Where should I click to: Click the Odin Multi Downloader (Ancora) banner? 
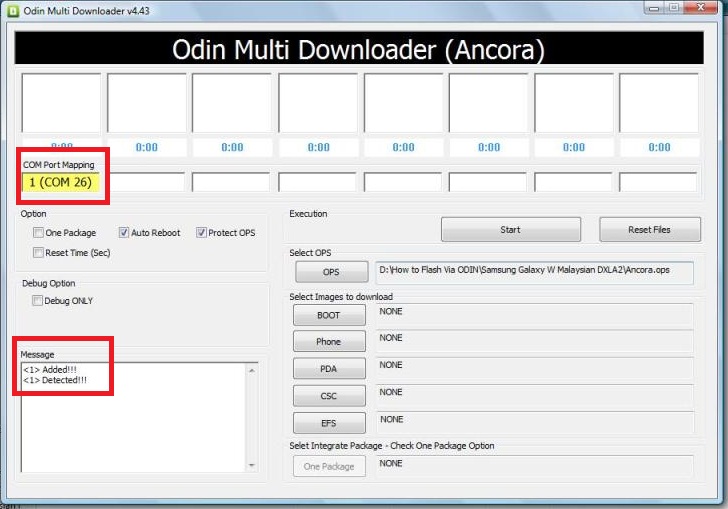tap(359, 48)
